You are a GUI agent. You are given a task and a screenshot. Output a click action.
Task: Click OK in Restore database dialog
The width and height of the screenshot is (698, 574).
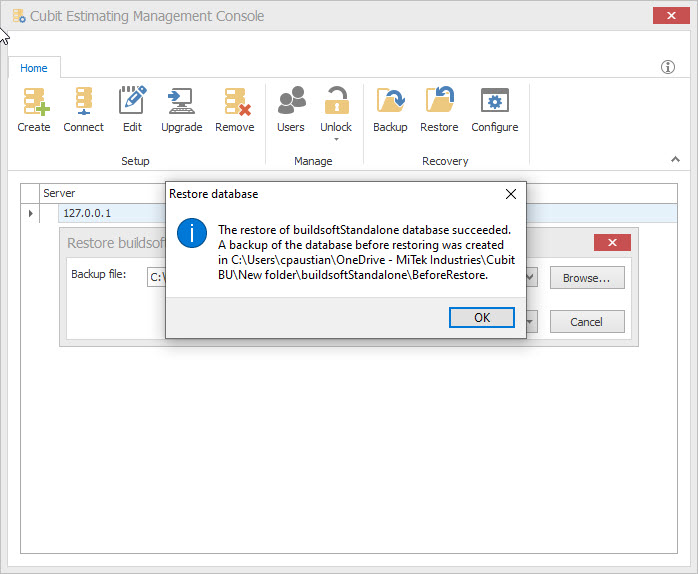coord(482,318)
